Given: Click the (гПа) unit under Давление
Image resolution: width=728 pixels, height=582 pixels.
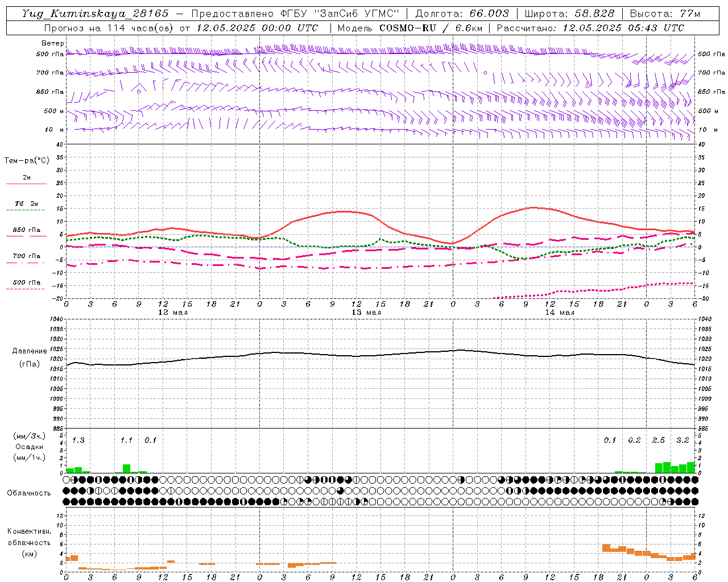Looking at the screenshot, I should click(x=30, y=364).
